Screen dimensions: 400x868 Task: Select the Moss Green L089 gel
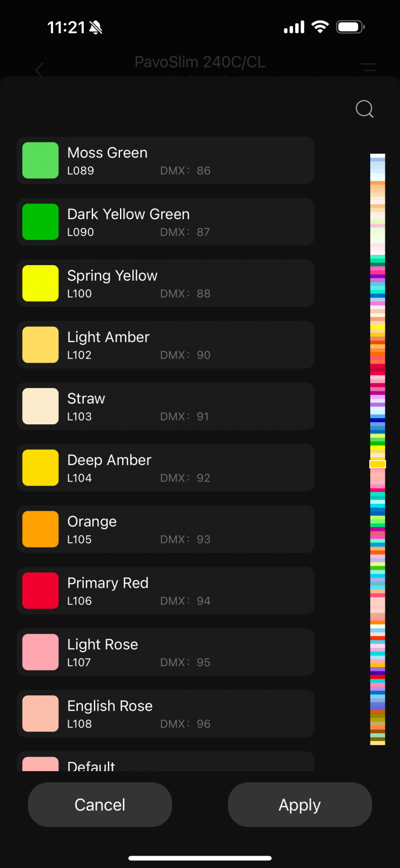pos(165,161)
